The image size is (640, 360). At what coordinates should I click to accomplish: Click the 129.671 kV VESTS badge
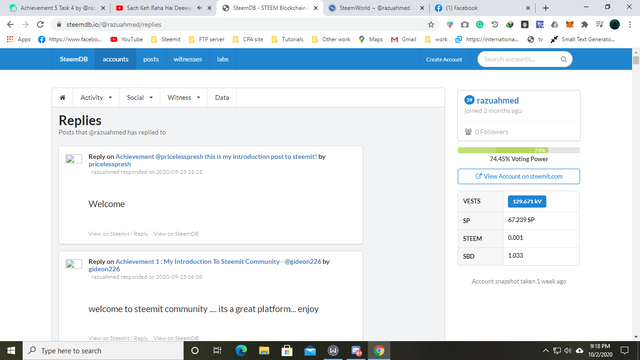527,201
